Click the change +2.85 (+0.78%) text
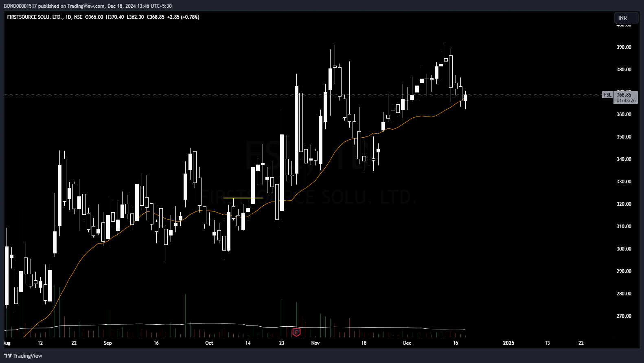 [x=183, y=17]
